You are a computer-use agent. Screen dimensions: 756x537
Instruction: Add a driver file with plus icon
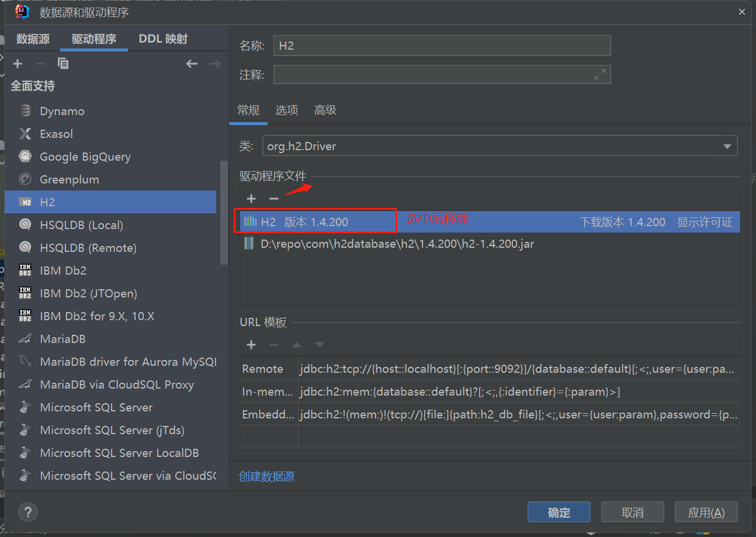point(251,199)
